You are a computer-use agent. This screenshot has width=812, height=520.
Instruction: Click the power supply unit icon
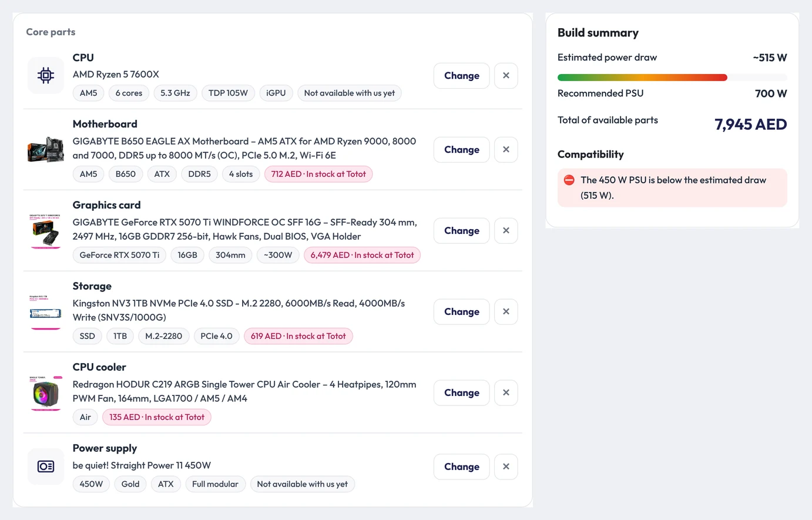(x=46, y=467)
